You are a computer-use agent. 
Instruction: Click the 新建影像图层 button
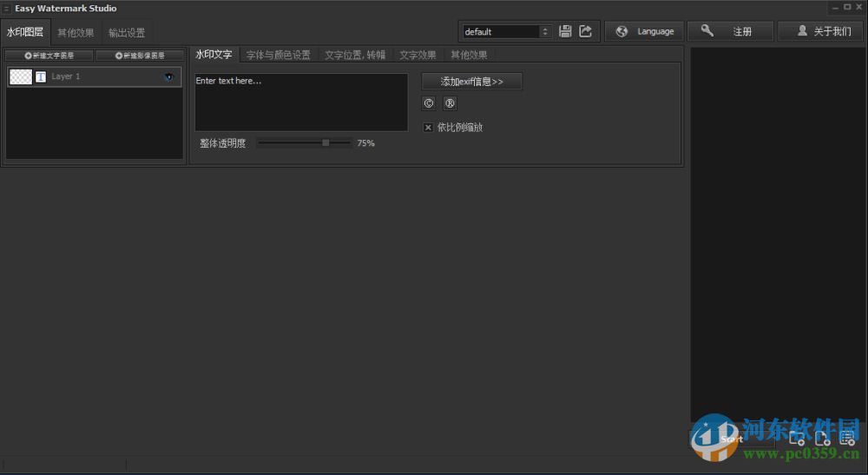(x=140, y=56)
